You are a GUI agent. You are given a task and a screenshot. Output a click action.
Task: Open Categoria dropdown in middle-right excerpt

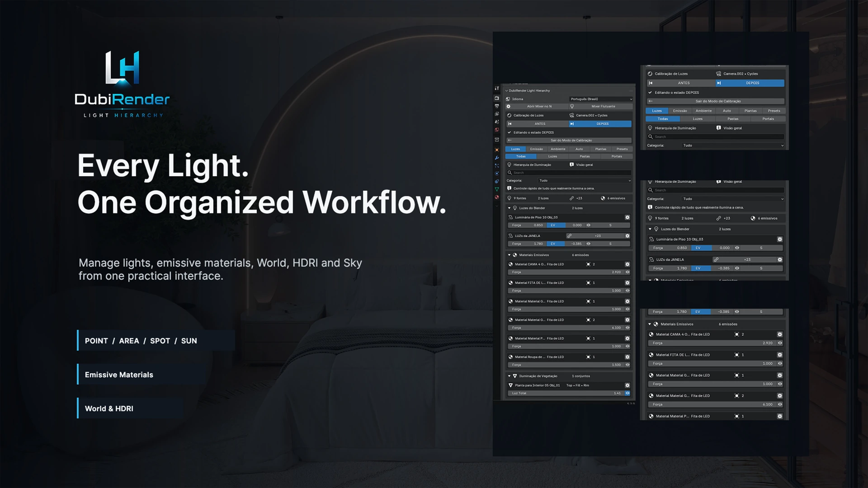coord(733,199)
